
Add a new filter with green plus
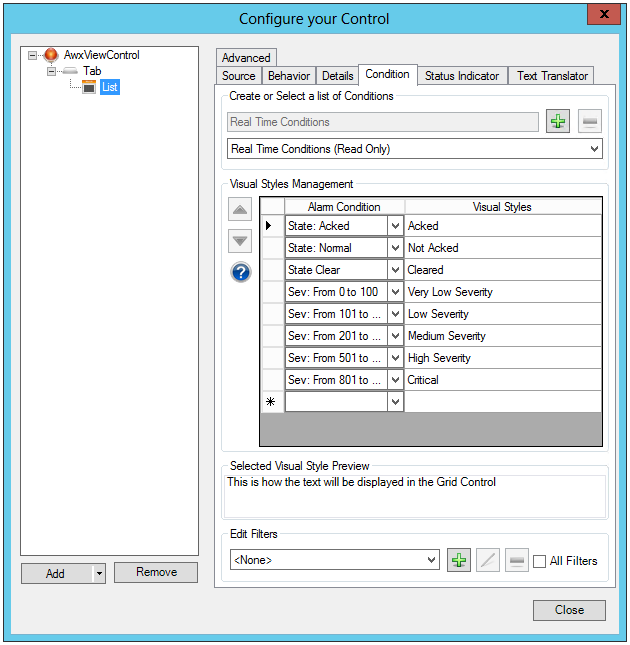(x=458, y=560)
